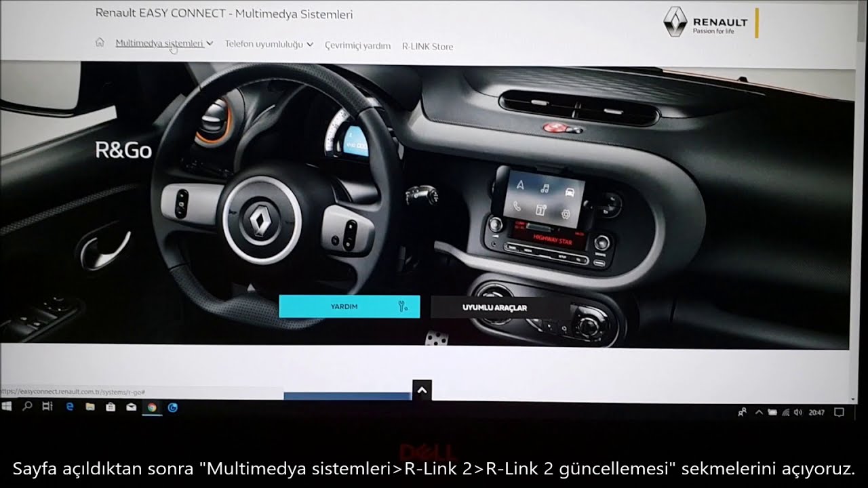Screen dimensions: 868x488
Task: Click the YARDIM button
Action: click(349, 306)
